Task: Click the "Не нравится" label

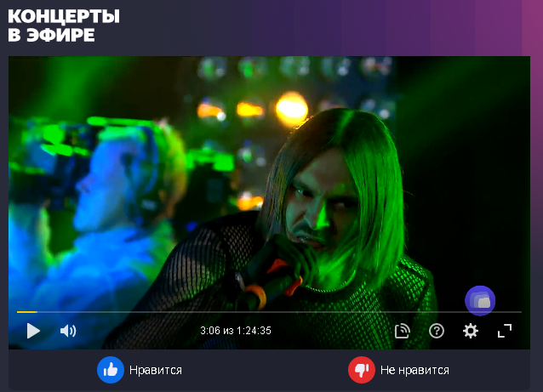Action: pos(414,370)
